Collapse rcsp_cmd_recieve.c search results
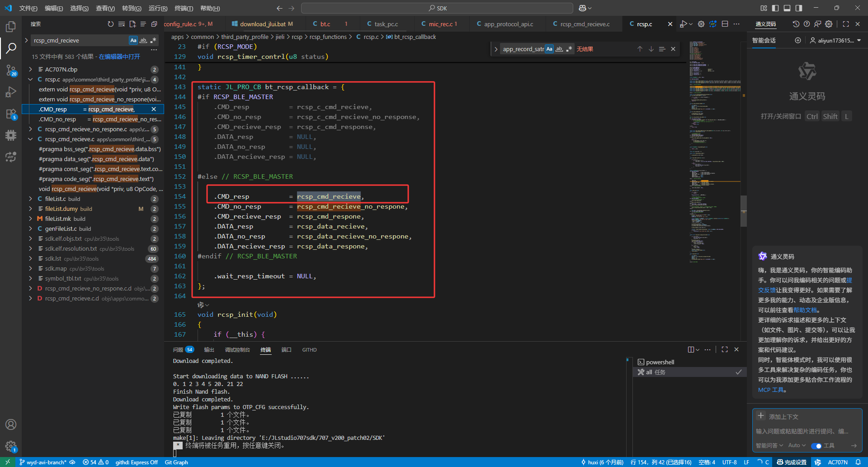Viewport: 868px width, 467px height. point(30,139)
